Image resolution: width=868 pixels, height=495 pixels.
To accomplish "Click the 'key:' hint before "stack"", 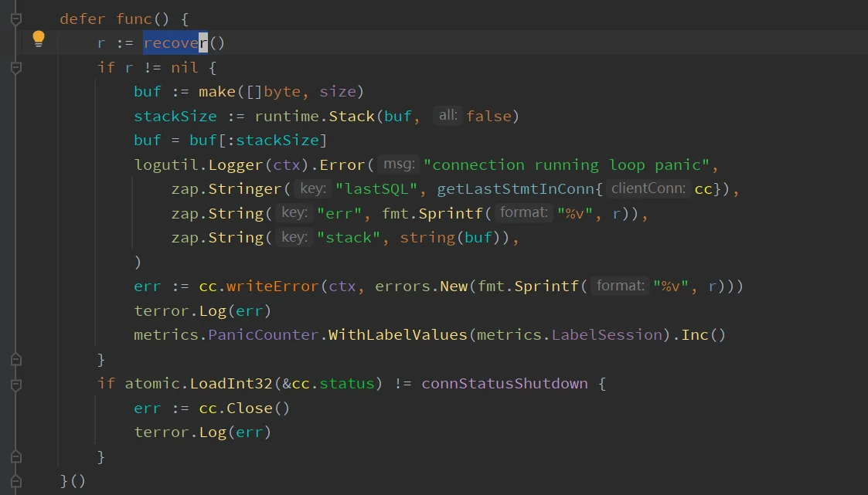I will [294, 237].
